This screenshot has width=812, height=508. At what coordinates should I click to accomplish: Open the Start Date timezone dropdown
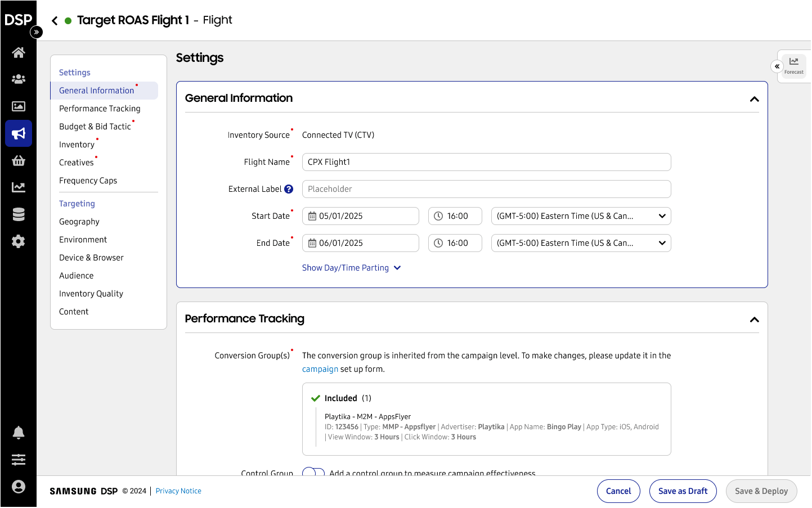click(581, 216)
